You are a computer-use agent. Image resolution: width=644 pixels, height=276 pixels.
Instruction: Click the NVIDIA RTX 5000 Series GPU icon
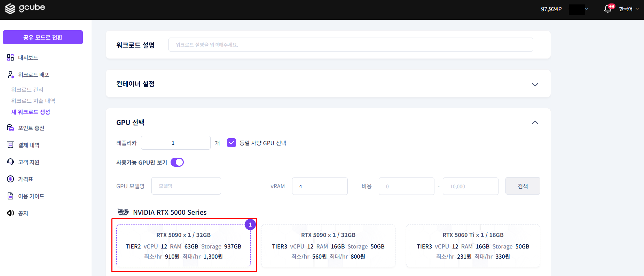click(123, 212)
